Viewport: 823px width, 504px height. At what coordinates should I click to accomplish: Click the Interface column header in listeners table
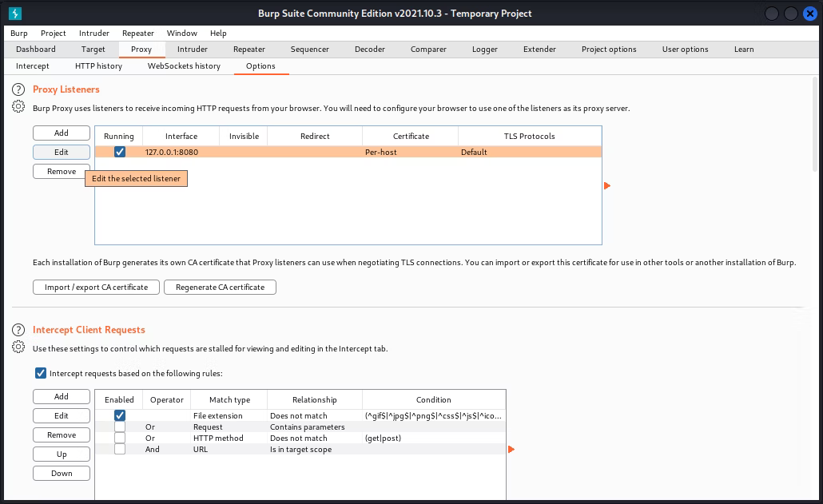point(181,137)
